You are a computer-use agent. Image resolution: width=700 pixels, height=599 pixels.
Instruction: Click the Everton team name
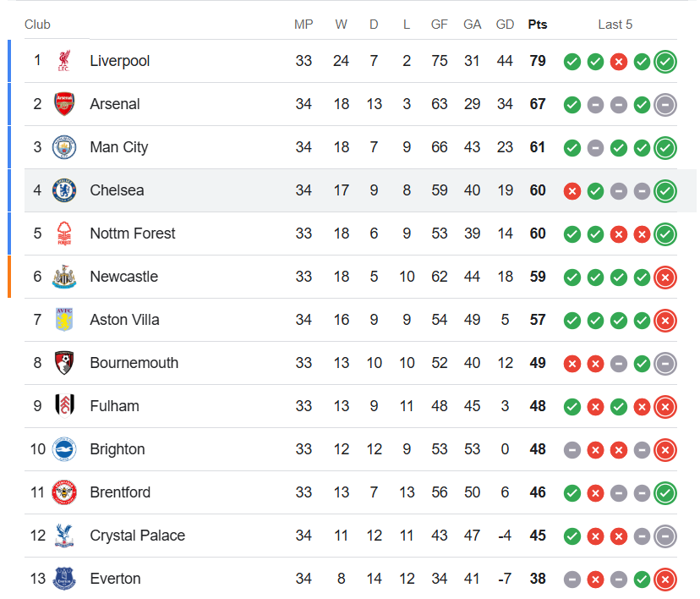coord(115,579)
